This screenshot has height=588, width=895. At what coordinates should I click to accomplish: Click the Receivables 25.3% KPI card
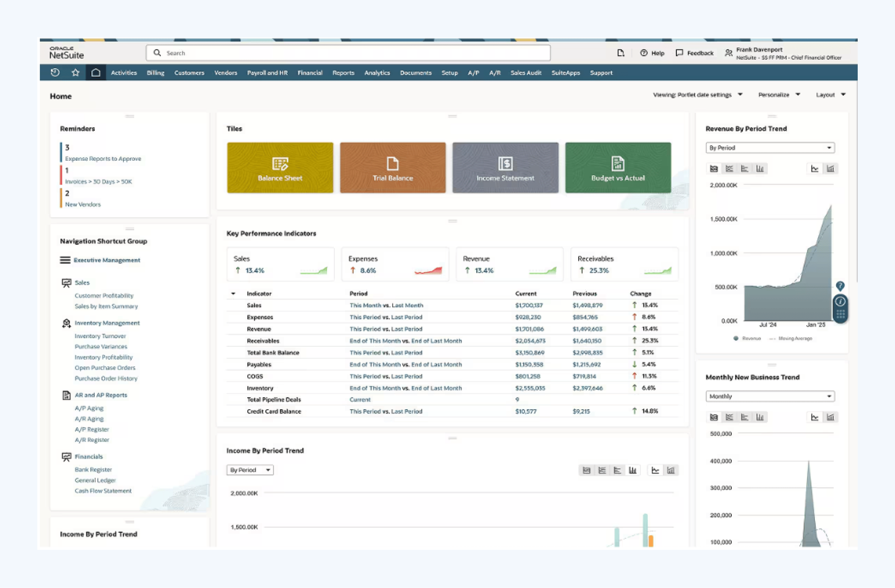(625, 264)
